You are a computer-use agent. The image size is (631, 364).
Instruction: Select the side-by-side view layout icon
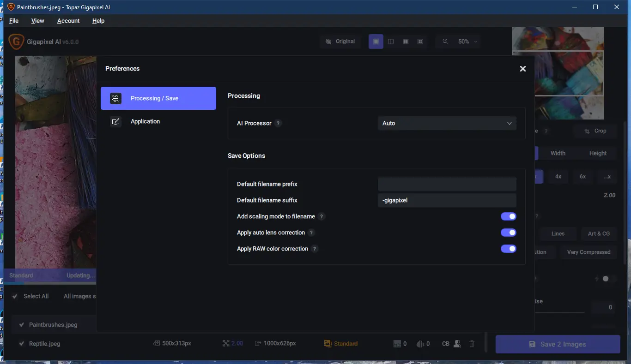coord(406,42)
